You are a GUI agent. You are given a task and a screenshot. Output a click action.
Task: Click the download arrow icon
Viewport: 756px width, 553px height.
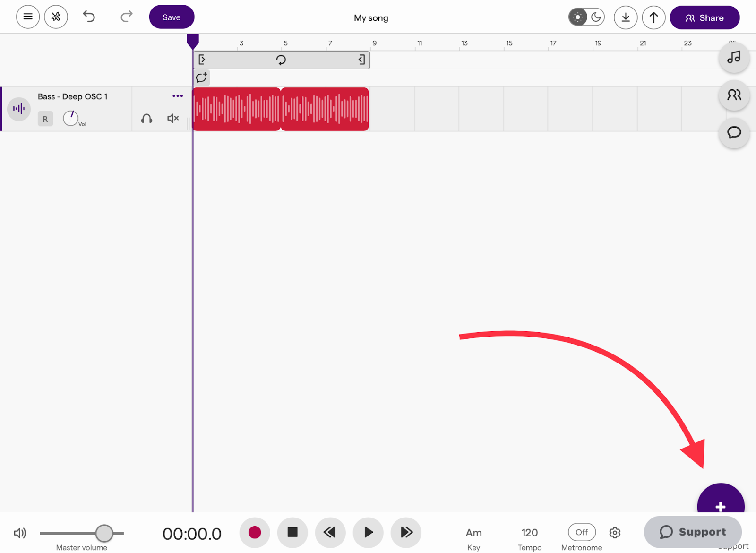tap(626, 17)
